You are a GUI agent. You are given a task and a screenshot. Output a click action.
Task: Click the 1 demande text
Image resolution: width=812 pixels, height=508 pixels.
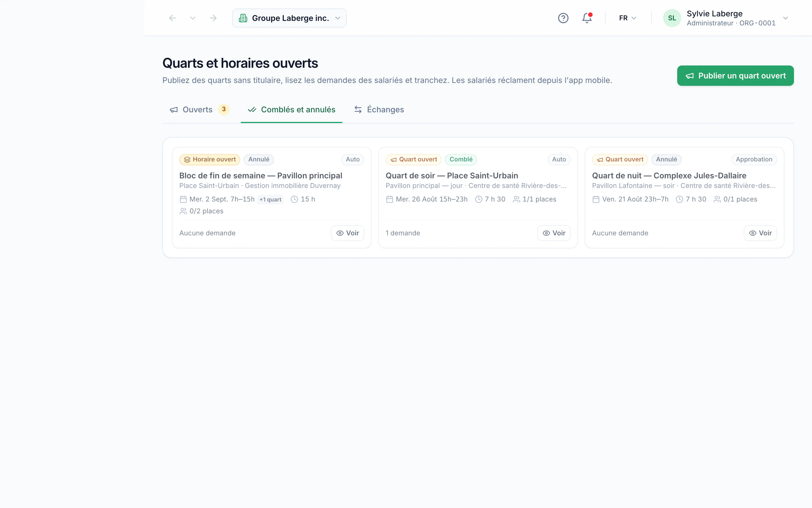[x=403, y=233]
